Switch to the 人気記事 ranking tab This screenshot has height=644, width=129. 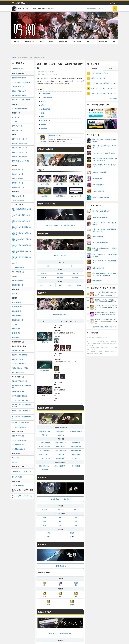coord(94,69)
